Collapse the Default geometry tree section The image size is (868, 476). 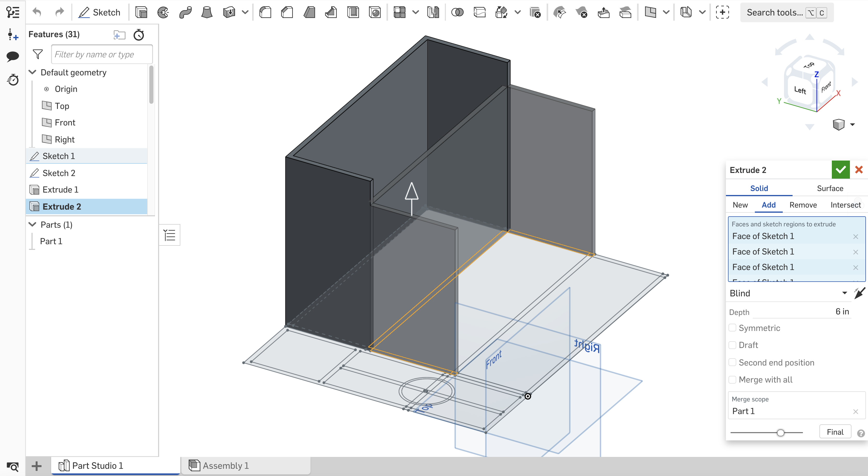(x=32, y=72)
